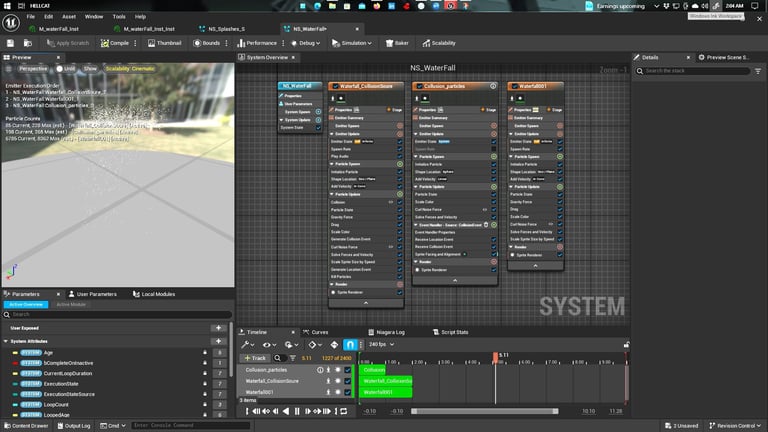Click trash icon on Event Handler section
768x432 pixels.
[486, 225]
